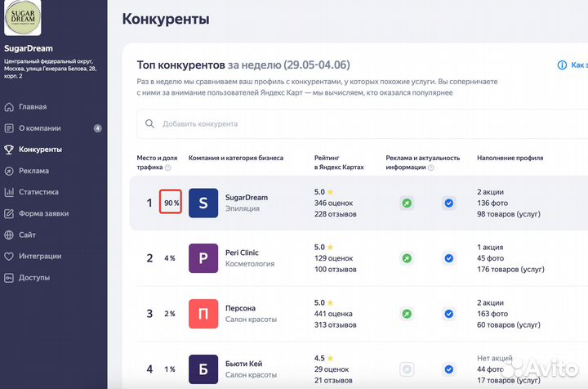Click the help icon beside Место и доля трафика

[x=168, y=168]
